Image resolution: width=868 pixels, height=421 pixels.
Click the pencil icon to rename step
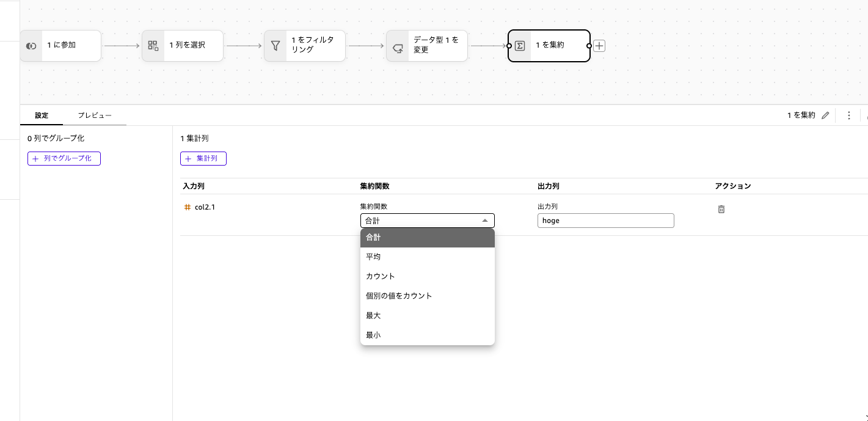coord(825,115)
